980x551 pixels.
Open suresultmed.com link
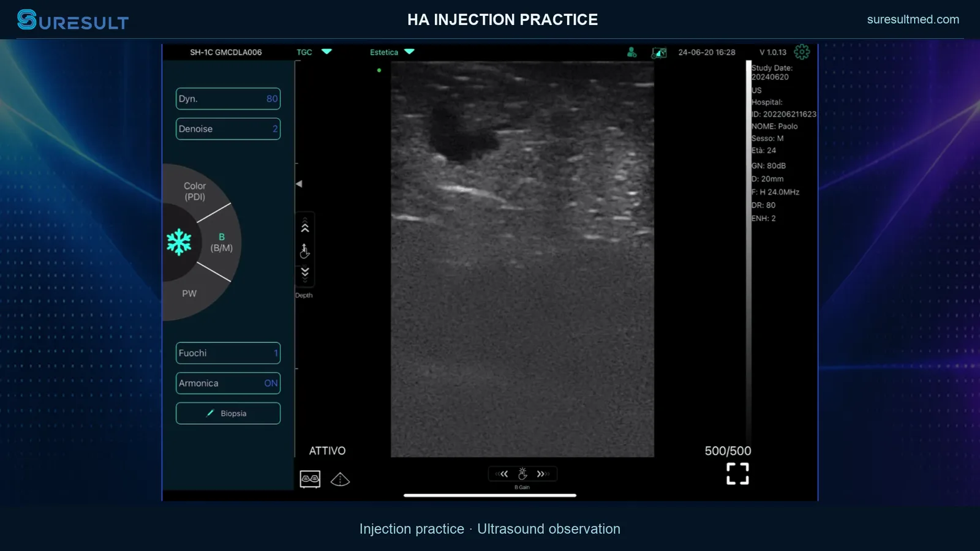(913, 20)
